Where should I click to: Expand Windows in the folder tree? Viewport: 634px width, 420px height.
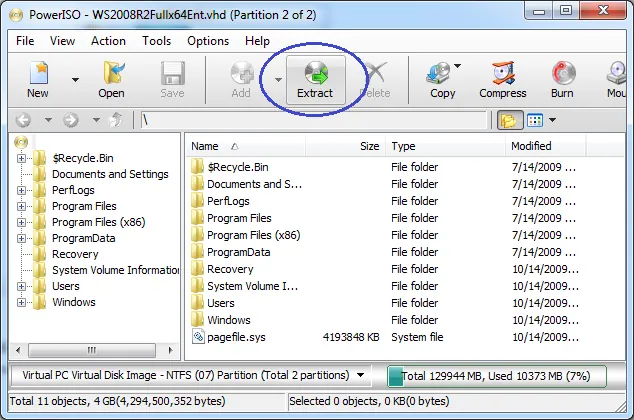(x=21, y=302)
